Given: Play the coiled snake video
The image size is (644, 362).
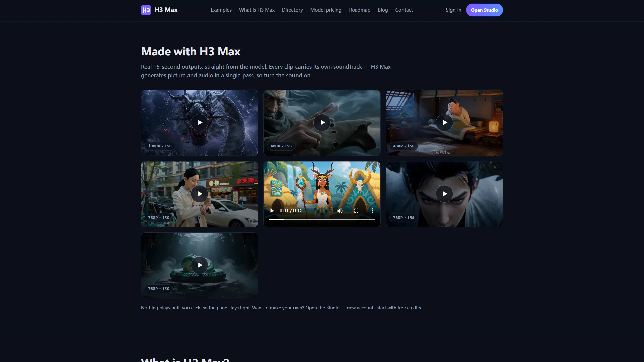Looking at the screenshot, I should 200,265.
